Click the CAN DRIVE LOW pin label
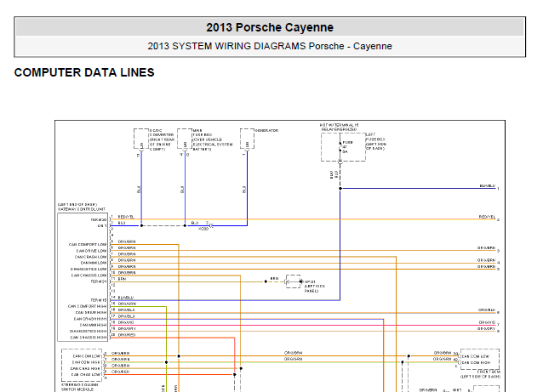The height and width of the screenshot is (392, 543). coord(91,251)
